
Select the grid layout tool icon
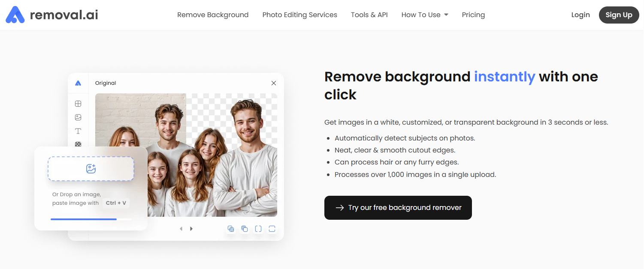pos(78,104)
